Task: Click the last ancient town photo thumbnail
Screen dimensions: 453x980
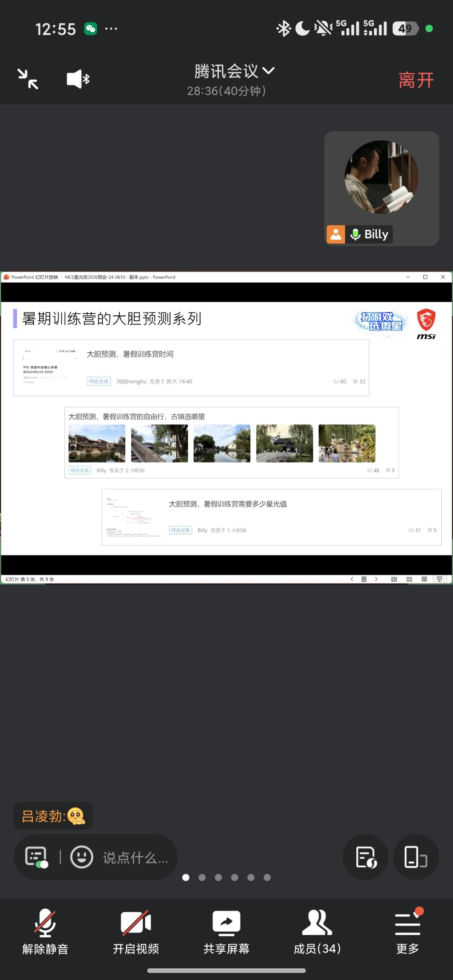Action: [347, 443]
